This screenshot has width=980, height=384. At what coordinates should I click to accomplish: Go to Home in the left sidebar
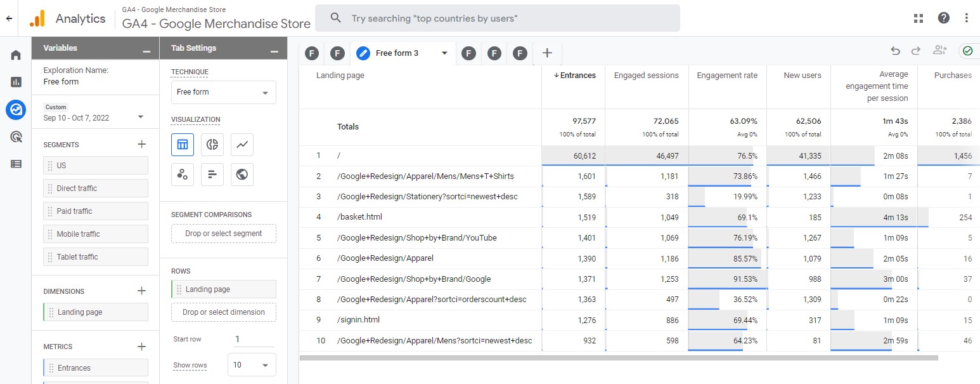coord(16,55)
